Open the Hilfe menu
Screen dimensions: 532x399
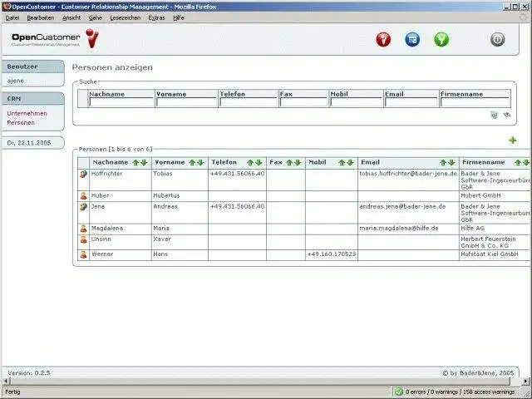179,18
